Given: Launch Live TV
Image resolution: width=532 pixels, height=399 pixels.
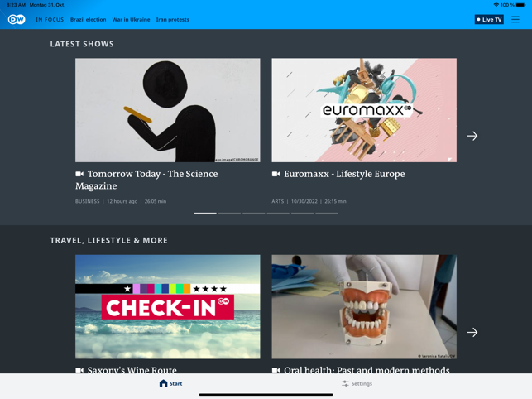Looking at the screenshot, I should [x=489, y=19].
